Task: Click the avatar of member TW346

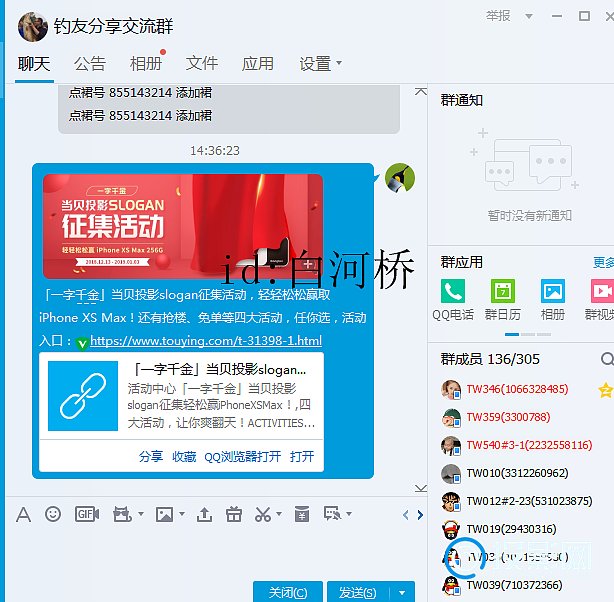Action: [x=451, y=389]
